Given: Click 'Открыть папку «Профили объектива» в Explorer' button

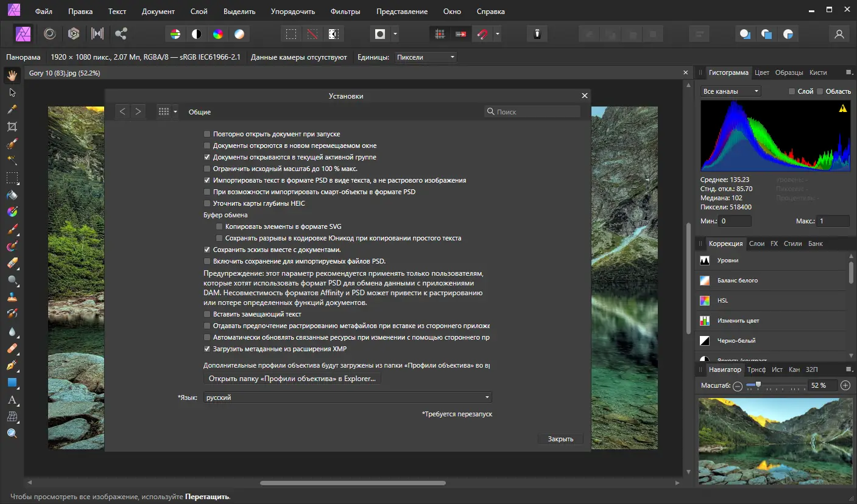Looking at the screenshot, I should (x=292, y=379).
